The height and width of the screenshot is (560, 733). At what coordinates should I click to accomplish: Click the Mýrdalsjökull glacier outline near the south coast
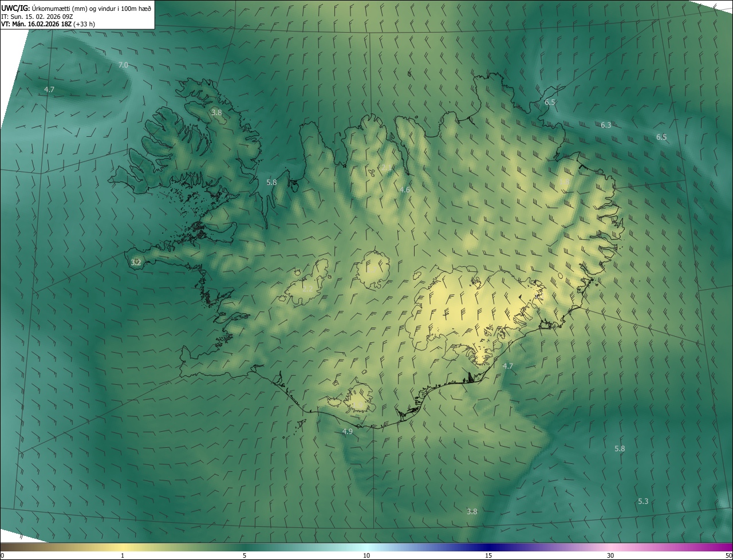click(359, 398)
